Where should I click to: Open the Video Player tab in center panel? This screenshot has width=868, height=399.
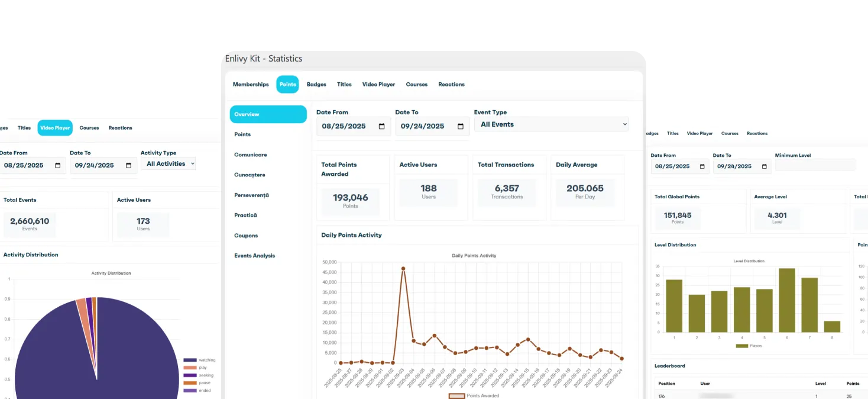(378, 84)
